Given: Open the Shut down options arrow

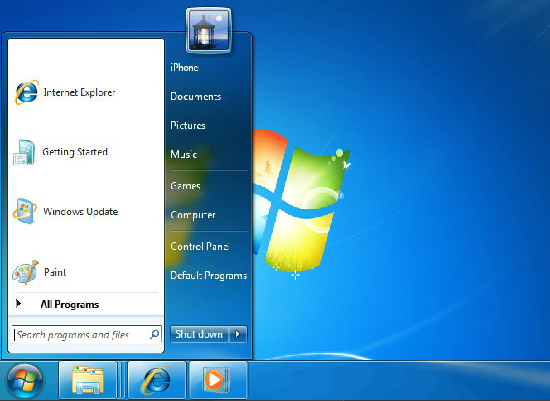Looking at the screenshot, I should (x=238, y=334).
